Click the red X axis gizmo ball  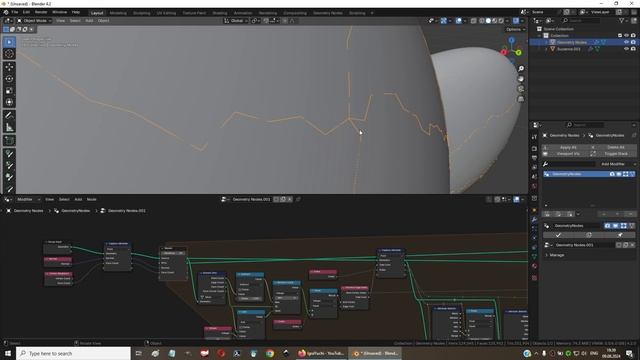point(503,52)
